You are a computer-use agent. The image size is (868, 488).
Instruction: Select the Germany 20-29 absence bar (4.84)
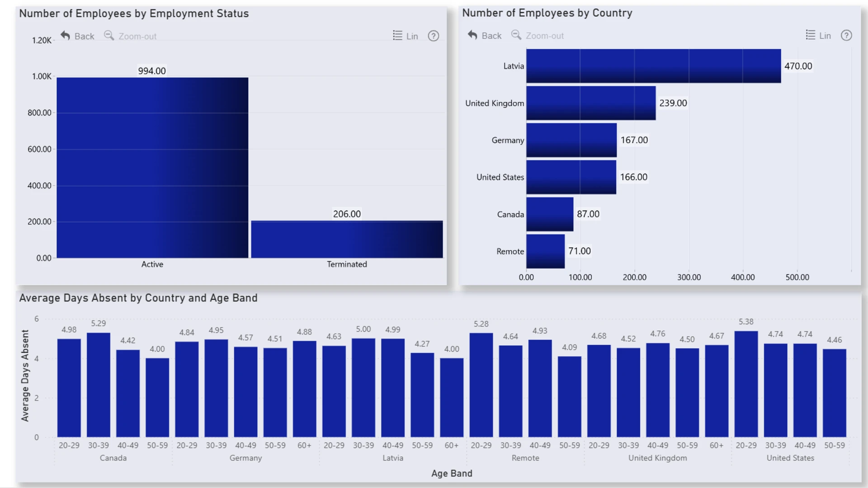pos(187,389)
